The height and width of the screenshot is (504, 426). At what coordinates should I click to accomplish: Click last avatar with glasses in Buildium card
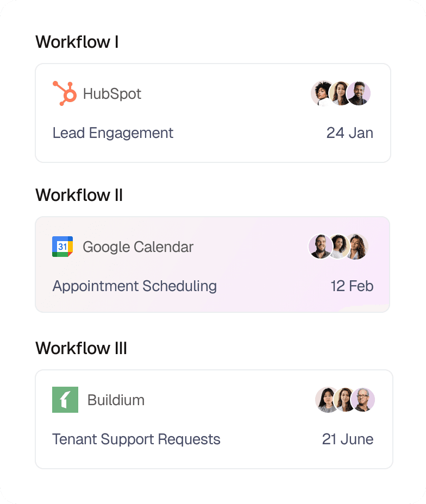tap(363, 400)
